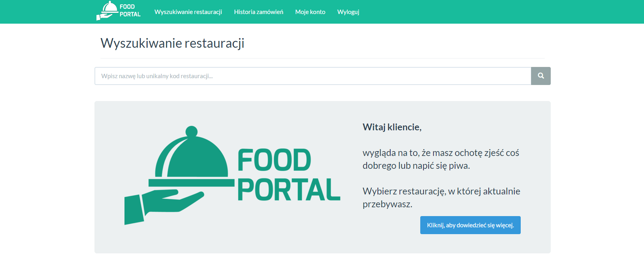Screen dimensions: 644x265
Task: Click the magnifying glass search button
Action: [541, 76]
